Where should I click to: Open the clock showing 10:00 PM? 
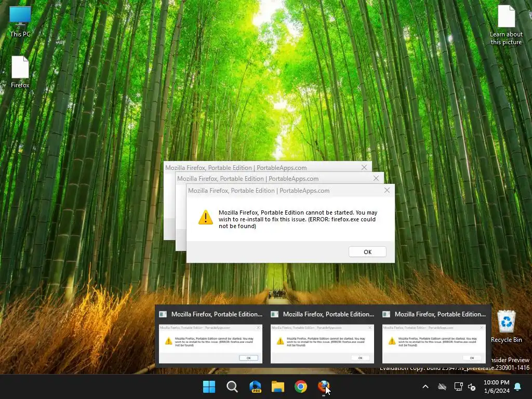pyautogui.click(x=496, y=387)
